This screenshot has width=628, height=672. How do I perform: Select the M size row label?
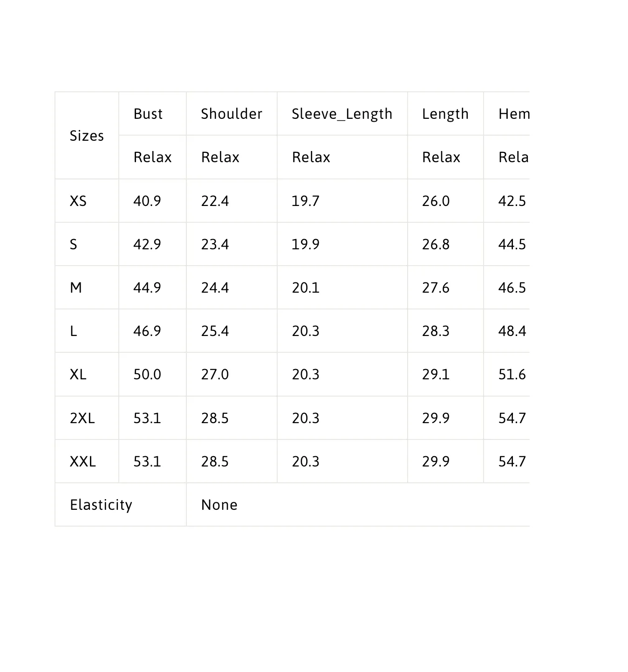point(76,288)
